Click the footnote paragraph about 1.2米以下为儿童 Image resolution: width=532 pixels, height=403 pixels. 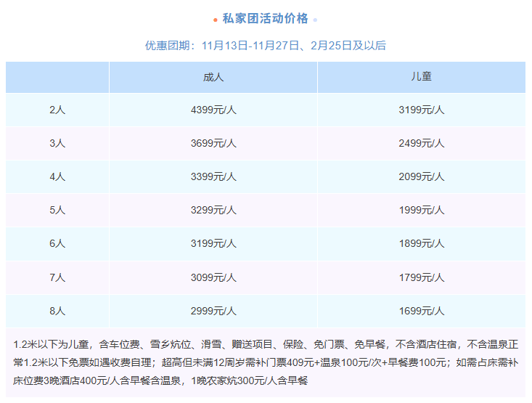tap(266, 362)
